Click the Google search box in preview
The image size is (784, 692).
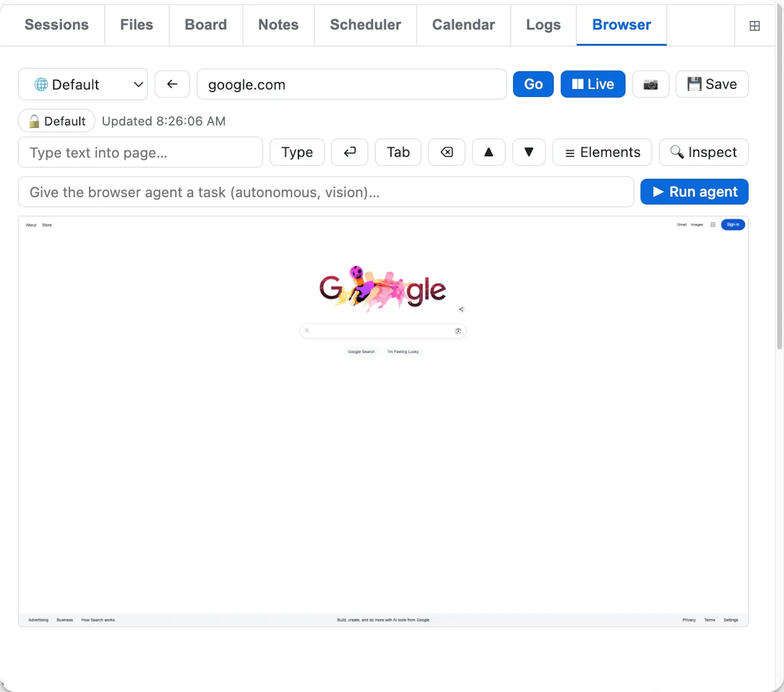[x=383, y=331]
